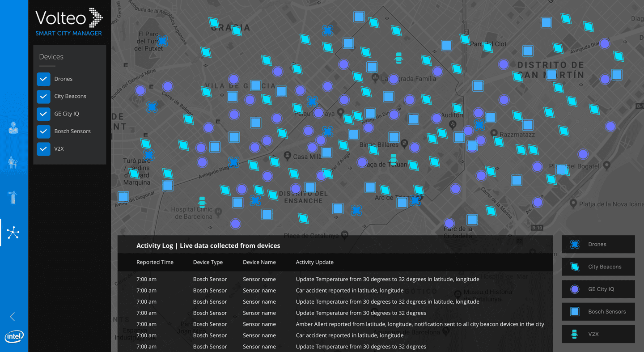Uncheck the Bosch Sensors checkbox
Viewport: 644px width, 352px height.
pyautogui.click(x=43, y=131)
